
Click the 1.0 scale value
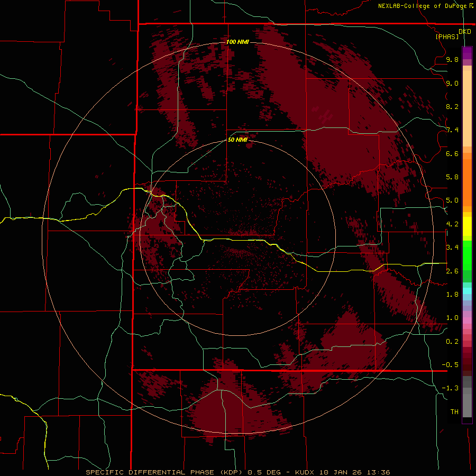click(x=452, y=318)
